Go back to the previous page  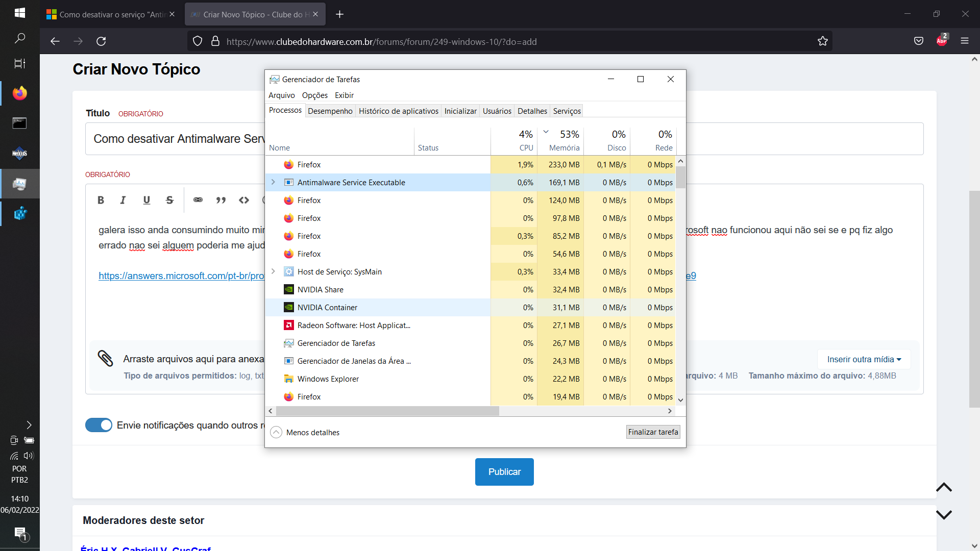55,41
